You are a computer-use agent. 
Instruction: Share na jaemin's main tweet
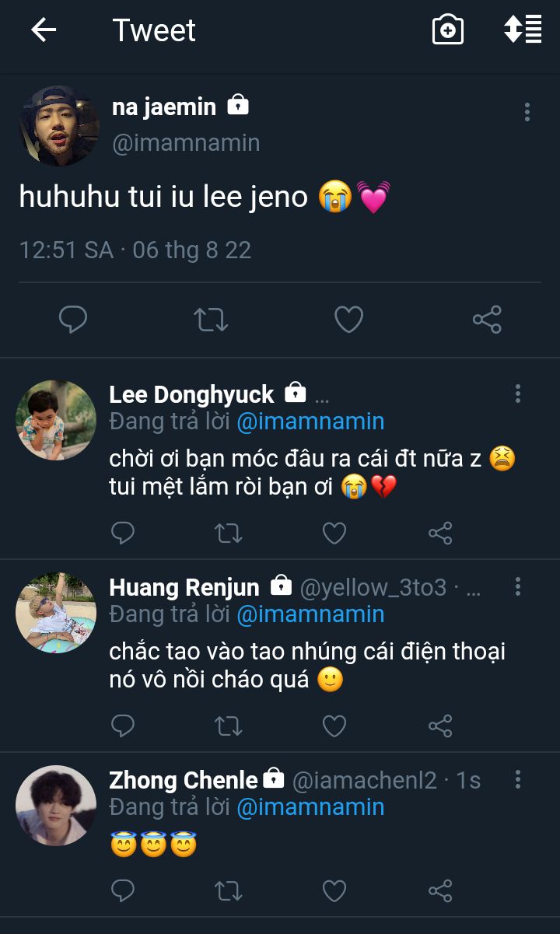pos(487,320)
